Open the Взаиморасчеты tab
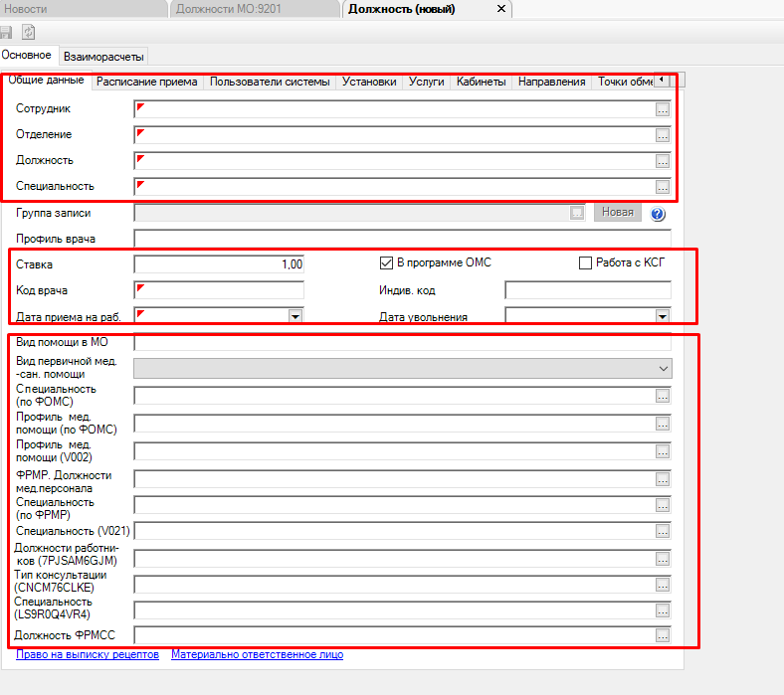The height and width of the screenshot is (695, 784). point(103,57)
